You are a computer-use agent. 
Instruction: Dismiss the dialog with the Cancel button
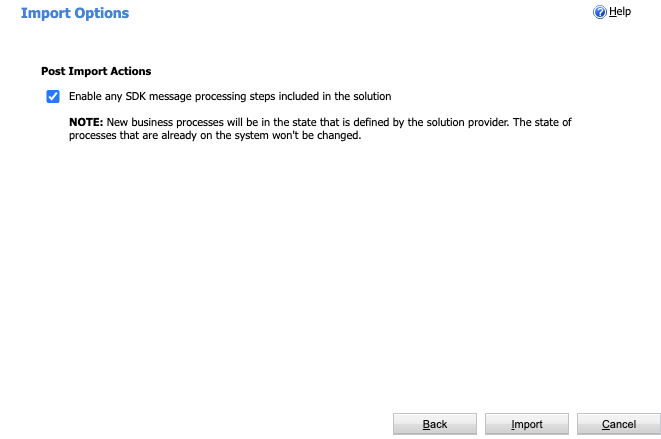click(x=618, y=424)
